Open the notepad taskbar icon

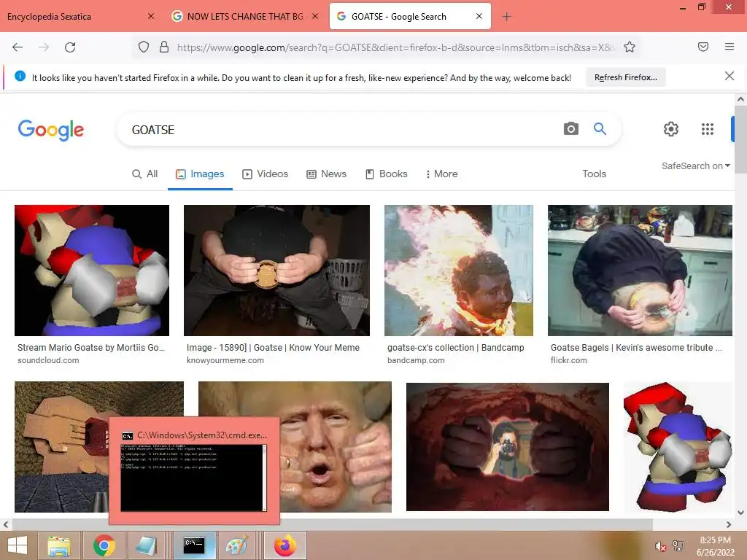point(146,545)
